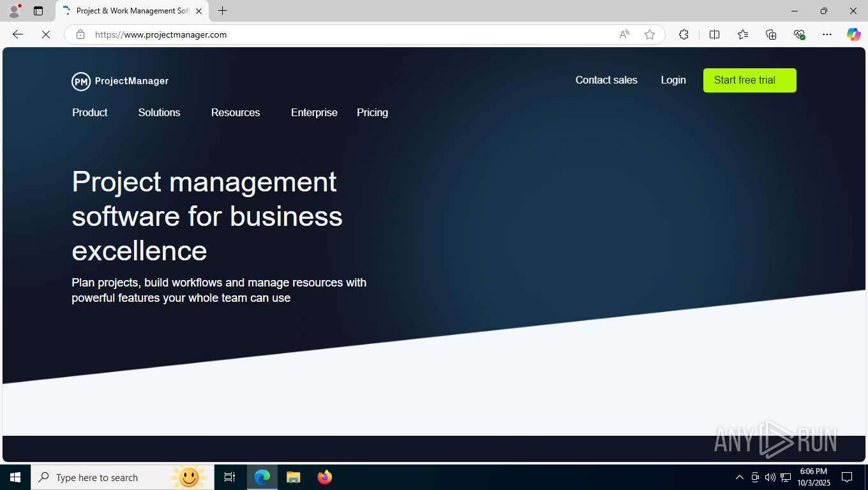Click the taskbar search box
Screen dimensions: 868x490
[123, 477]
